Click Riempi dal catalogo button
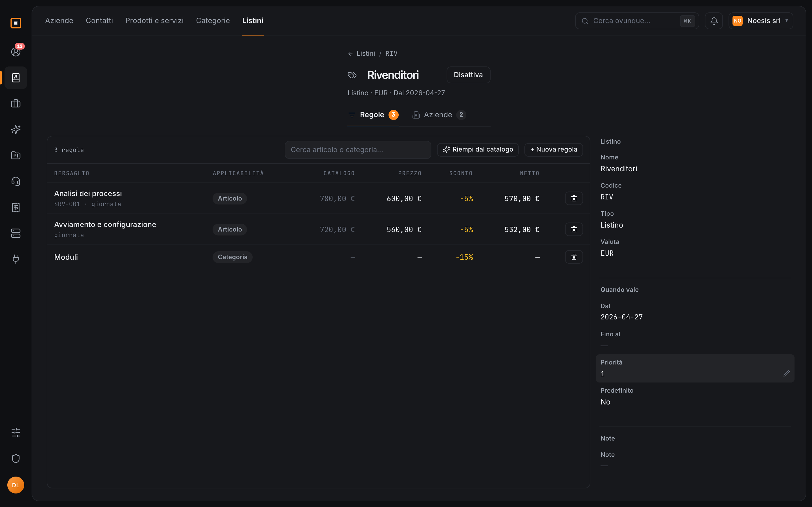The width and height of the screenshot is (812, 507). 477,150
